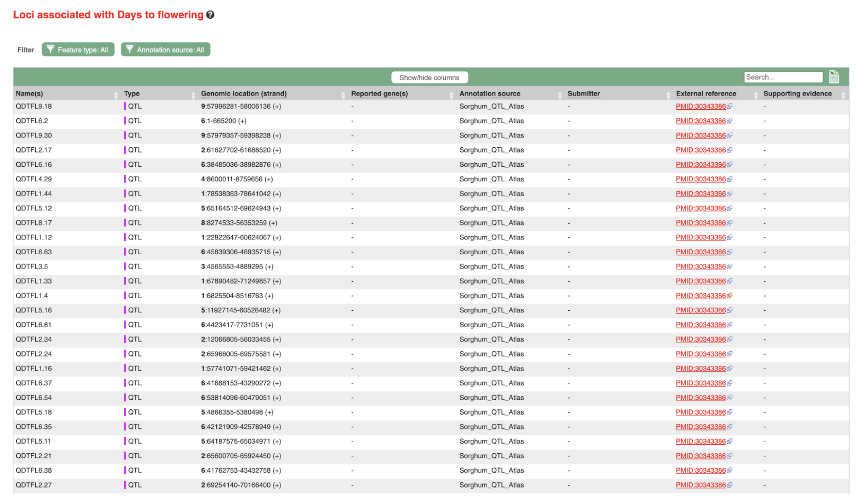Screen dimensions: 858x504
Task: Click location 1:6825504-8516763 (+)
Action: point(237,295)
